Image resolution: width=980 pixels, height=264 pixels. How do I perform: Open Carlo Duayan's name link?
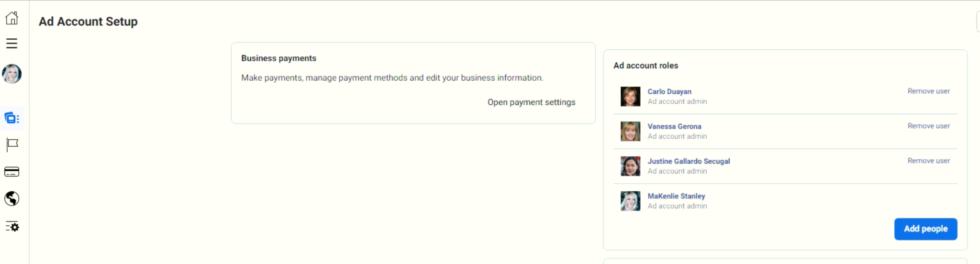click(x=669, y=91)
